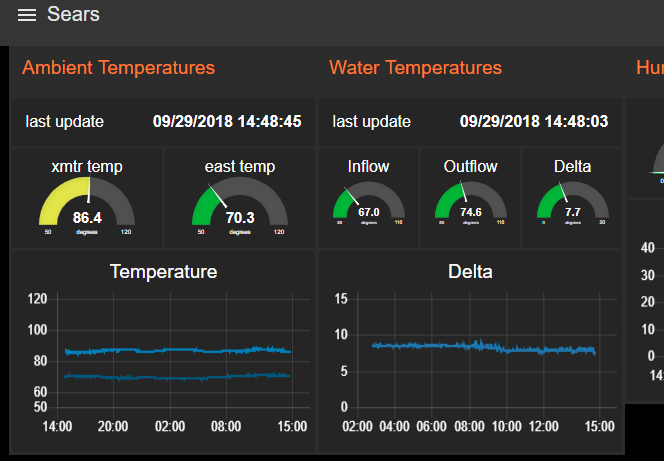664x461 pixels.
Task: Select the Ambient Temperatures group heading
Action: point(118,68)
